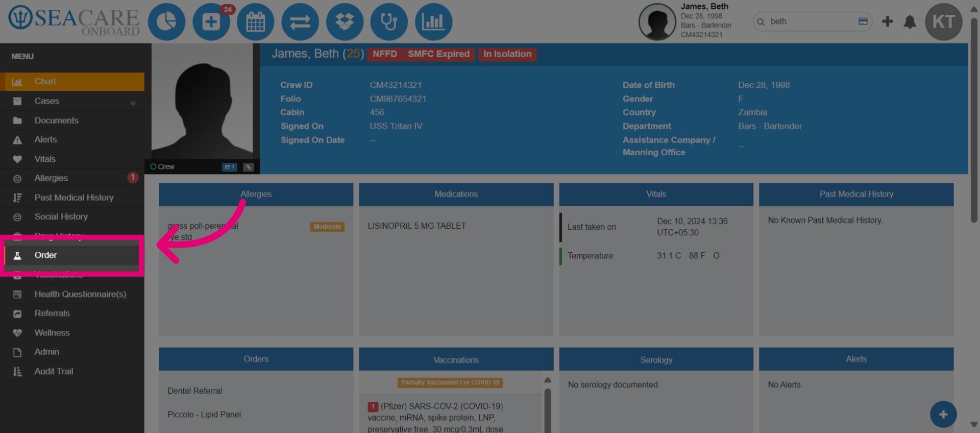The height and width of the screenshot is (433, 980).
Task: Click the transfer arrows icon
Action: click(300, 22)
